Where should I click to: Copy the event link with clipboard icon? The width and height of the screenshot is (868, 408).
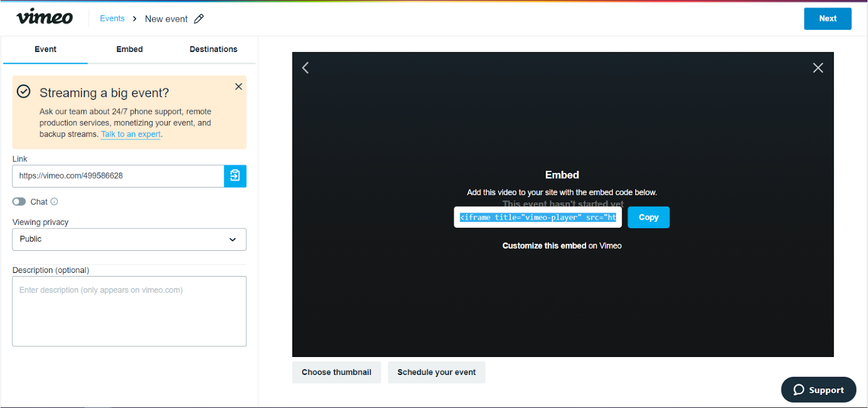[235, 176]
